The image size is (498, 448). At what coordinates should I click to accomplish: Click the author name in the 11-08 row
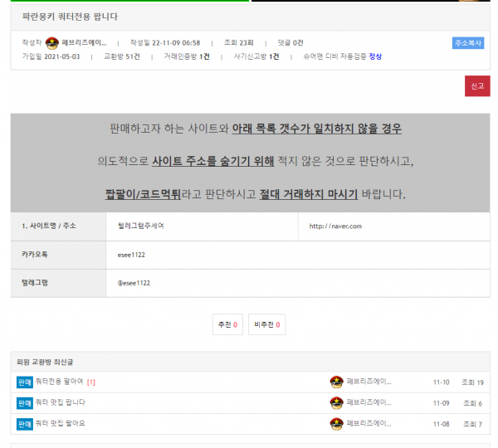click(369, 423)
